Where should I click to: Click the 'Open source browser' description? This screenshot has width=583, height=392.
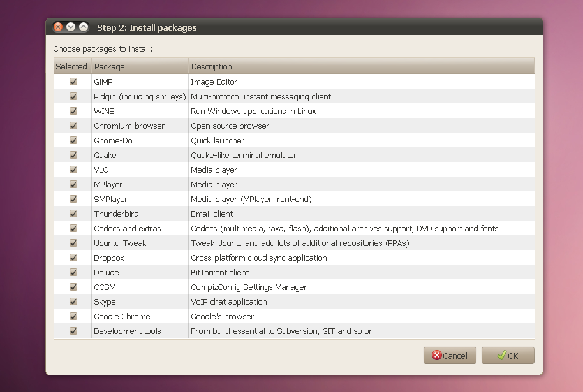230,126
